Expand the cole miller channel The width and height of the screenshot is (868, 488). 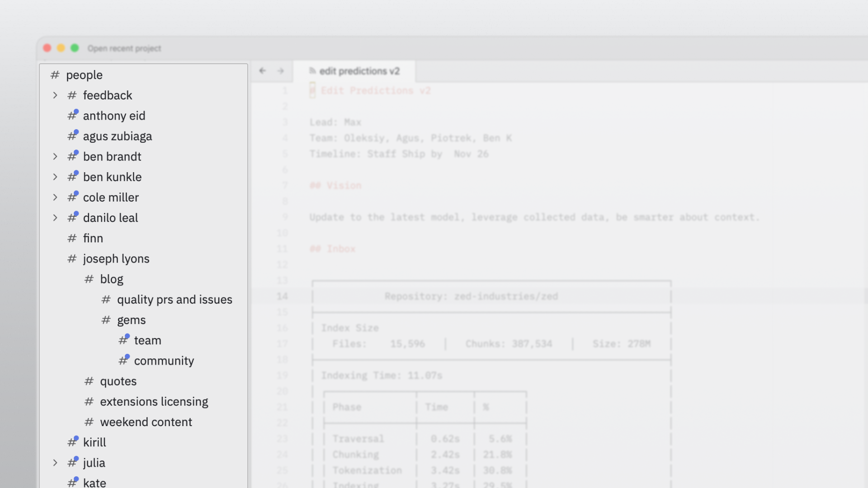pyautogui.click(x=55, y=197)
